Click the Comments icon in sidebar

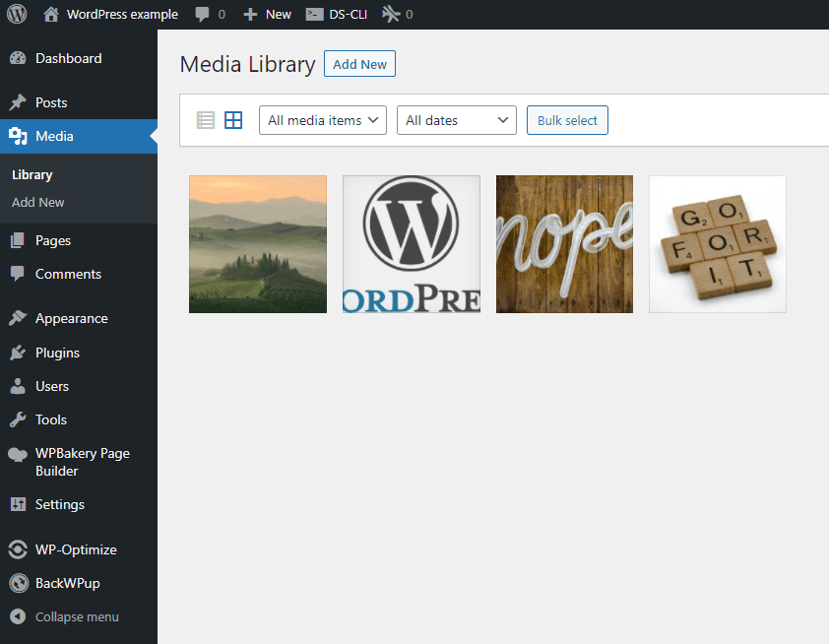(18, 274)
